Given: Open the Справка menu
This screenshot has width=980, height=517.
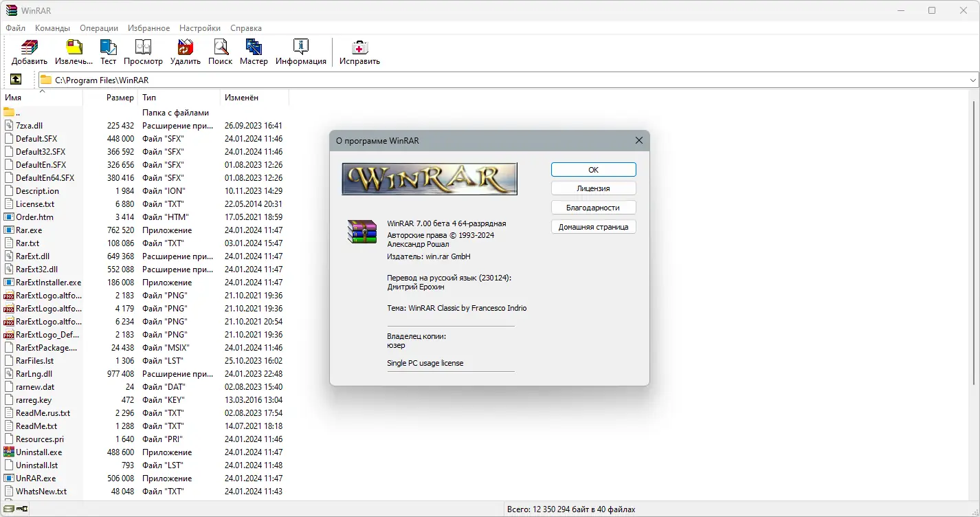Looking at the screenshot, I should point(246,28).
